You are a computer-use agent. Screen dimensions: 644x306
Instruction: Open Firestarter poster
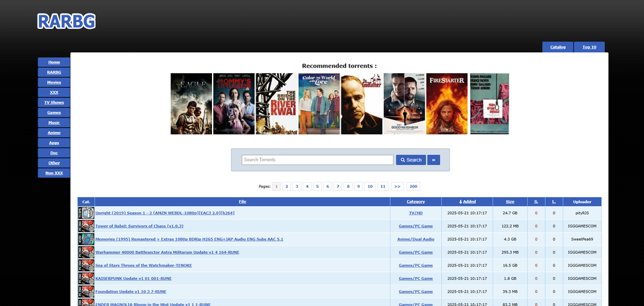[x=447, y=103]
